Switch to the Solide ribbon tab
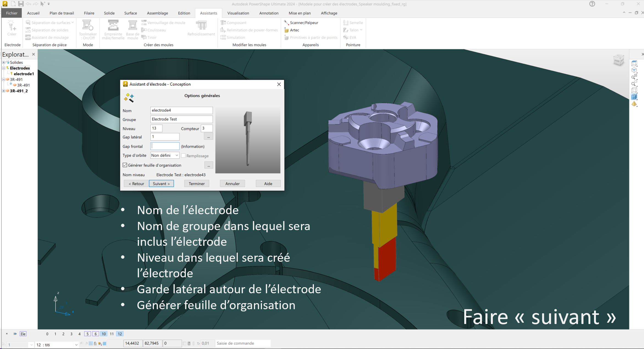644x349 pixels. point(109,13)
